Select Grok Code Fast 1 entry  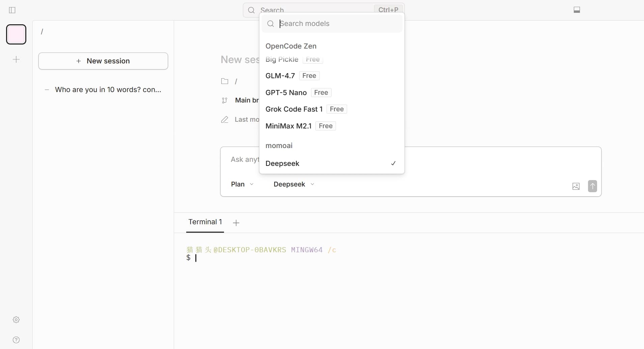tap(294, 109)
